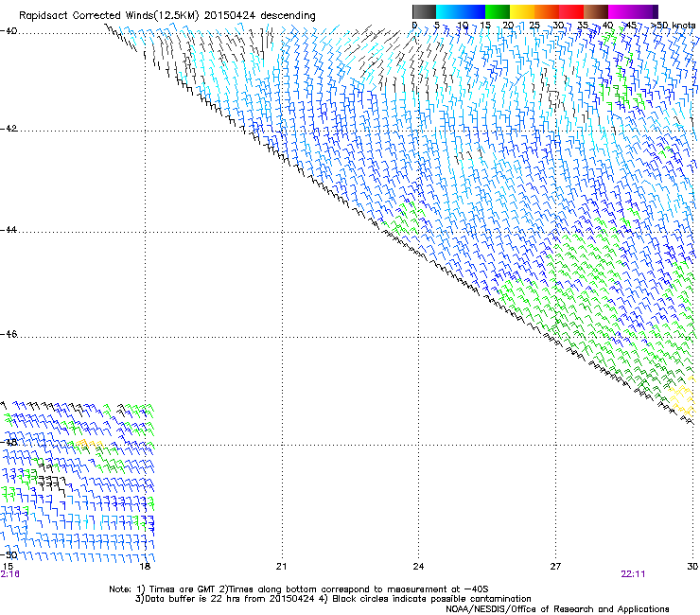Image resolution: width=700 pixels, height=615 pixels.
Task: Click the longitude label 21
Action: [281, 567]
